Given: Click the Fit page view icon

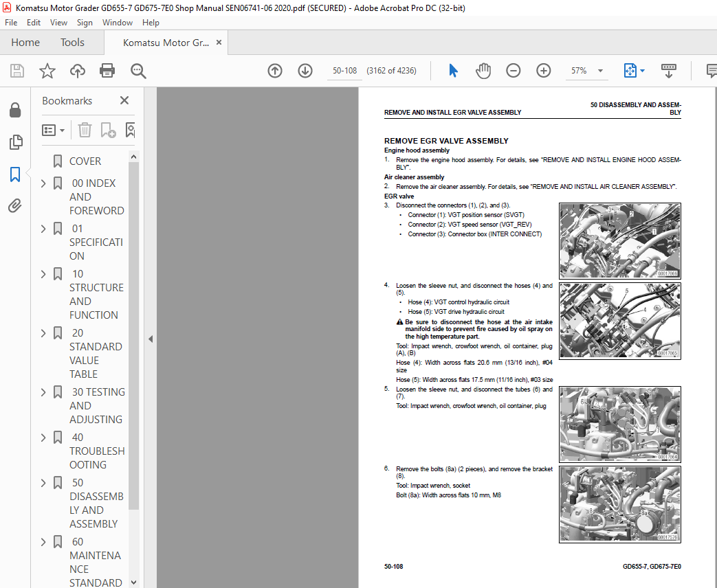Looking at the screenshot, I should [630, 71].
